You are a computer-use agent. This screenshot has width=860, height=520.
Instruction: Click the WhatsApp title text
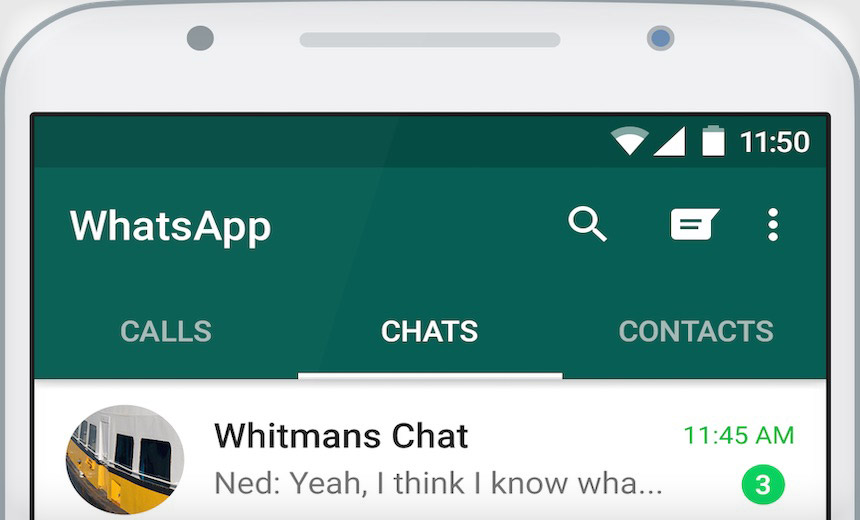point(171,226)
